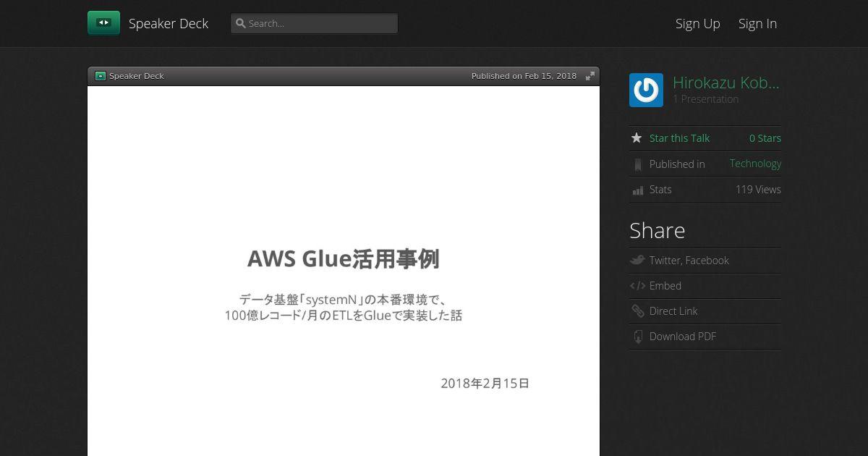Image resolution: width=868 pixels, height=456 pixels.
Task: Star this Talk
Action: pyautogui.click(x=679, y=138)
